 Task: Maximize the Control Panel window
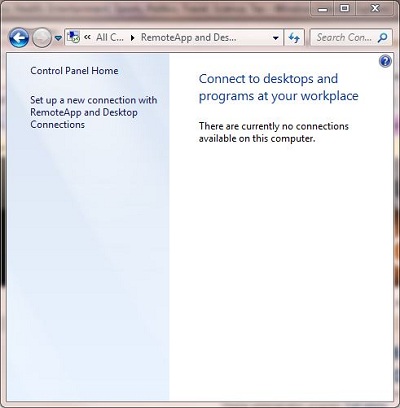coord(345,8)
